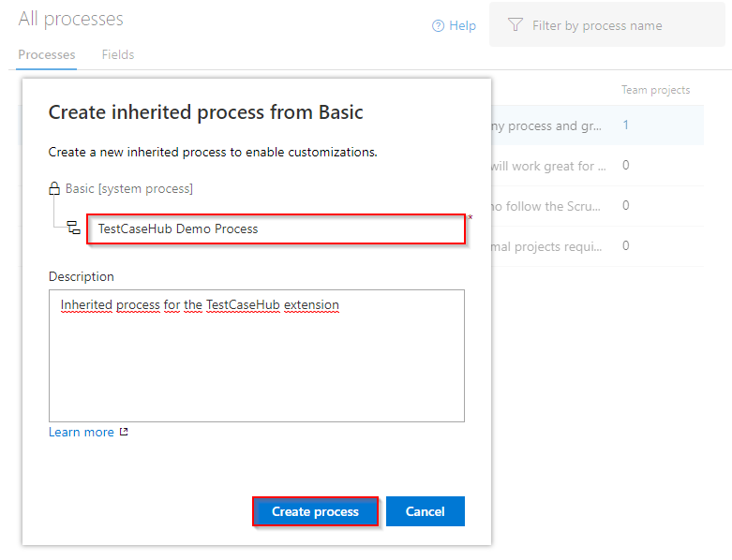This screenshot has width=732, height=560.
Task: Open the Learn more link
Action: (x=82, y=433)
